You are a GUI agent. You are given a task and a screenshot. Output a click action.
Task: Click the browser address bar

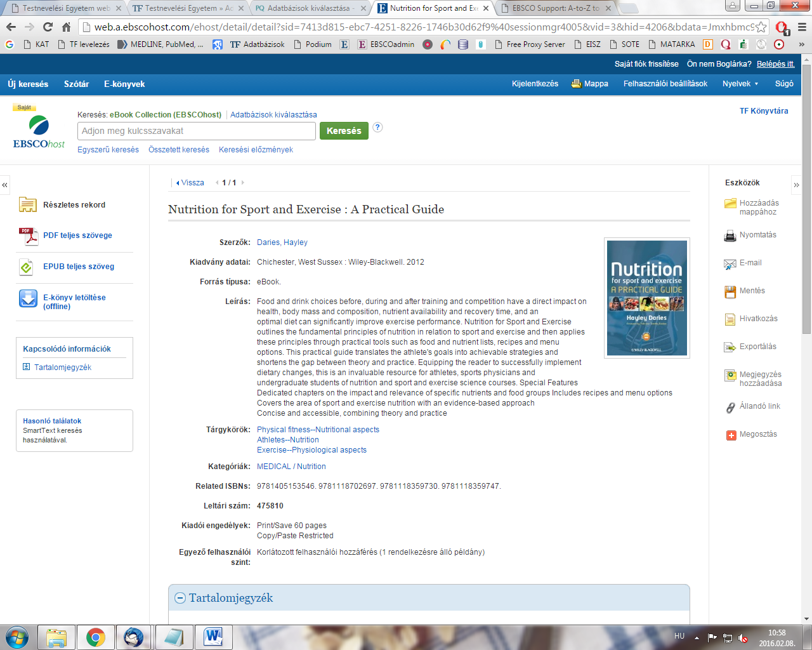tap(424, 27)
